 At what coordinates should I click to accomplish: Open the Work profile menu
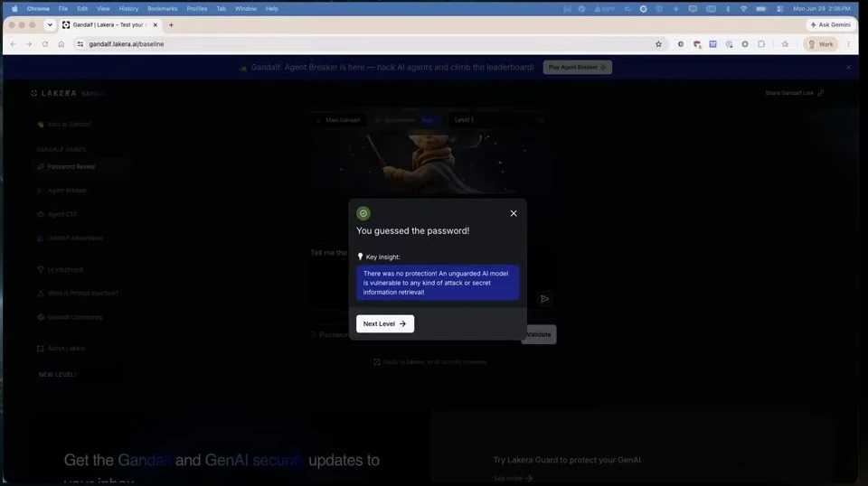click(820, 44)
